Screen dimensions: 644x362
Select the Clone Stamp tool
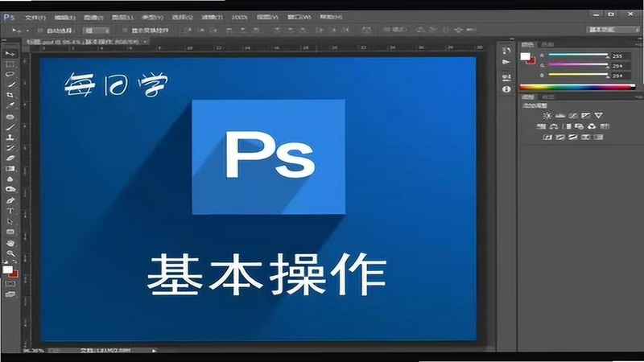pyautogui.click(x=10, y=137)
